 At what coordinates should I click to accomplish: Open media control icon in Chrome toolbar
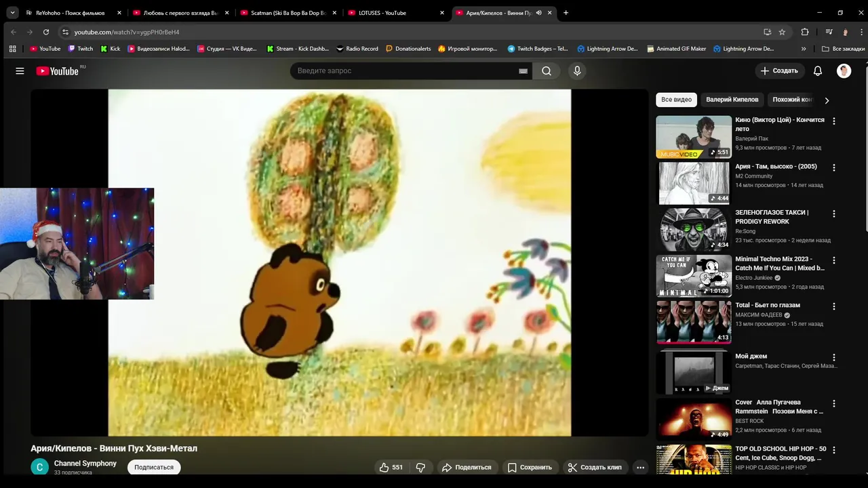pyautogui.click(x=829, y=32)
